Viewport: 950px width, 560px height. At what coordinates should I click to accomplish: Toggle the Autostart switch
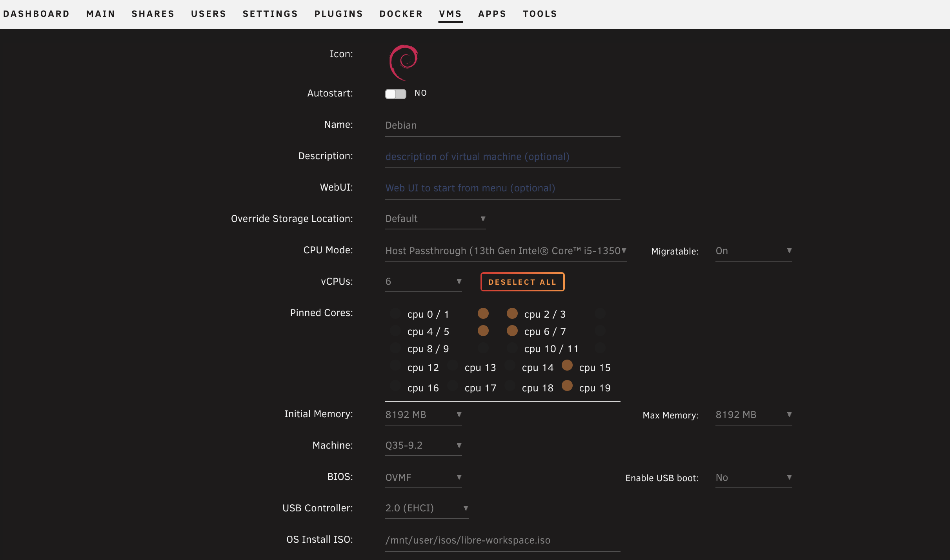click(x=395, y=94)
